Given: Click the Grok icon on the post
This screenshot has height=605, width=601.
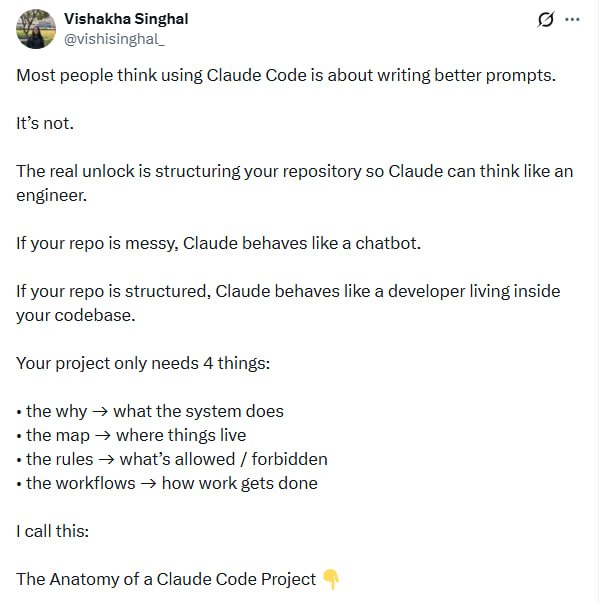Looking at the screenshot, I should 546,19.
